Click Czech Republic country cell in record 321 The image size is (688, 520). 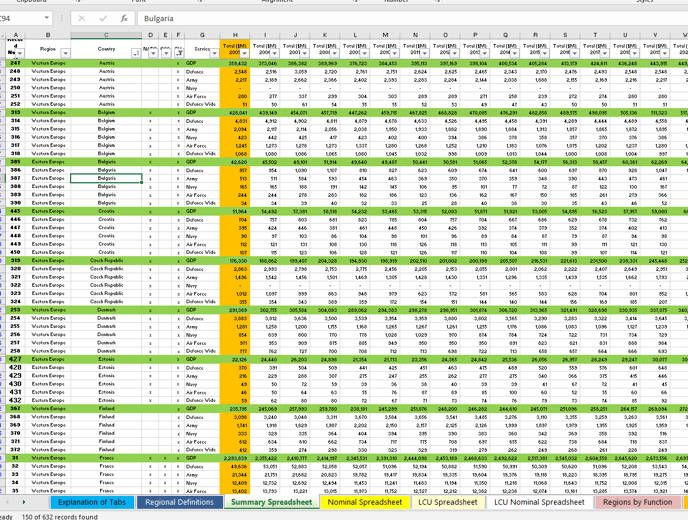click(x=106, y=277)
